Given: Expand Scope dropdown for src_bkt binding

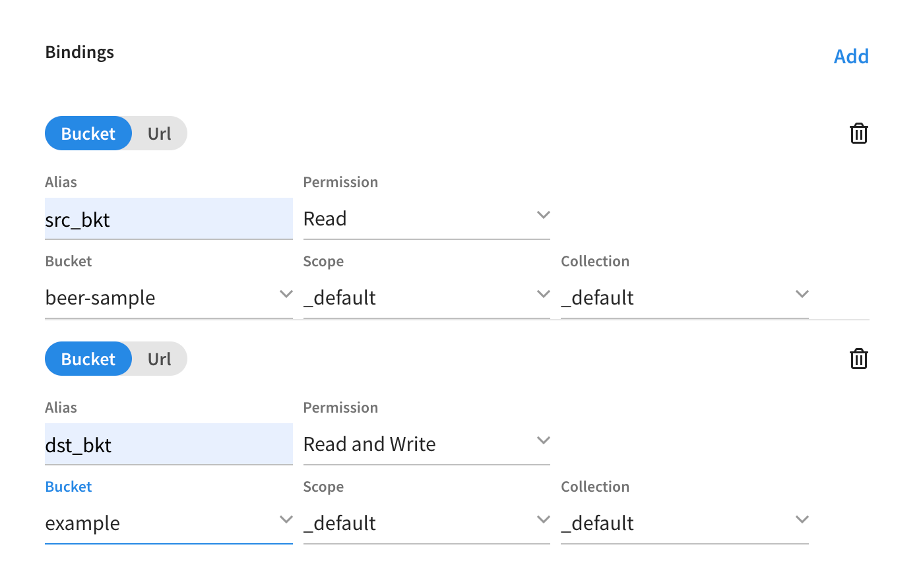Looking at the screenshot, I should 426,298.
